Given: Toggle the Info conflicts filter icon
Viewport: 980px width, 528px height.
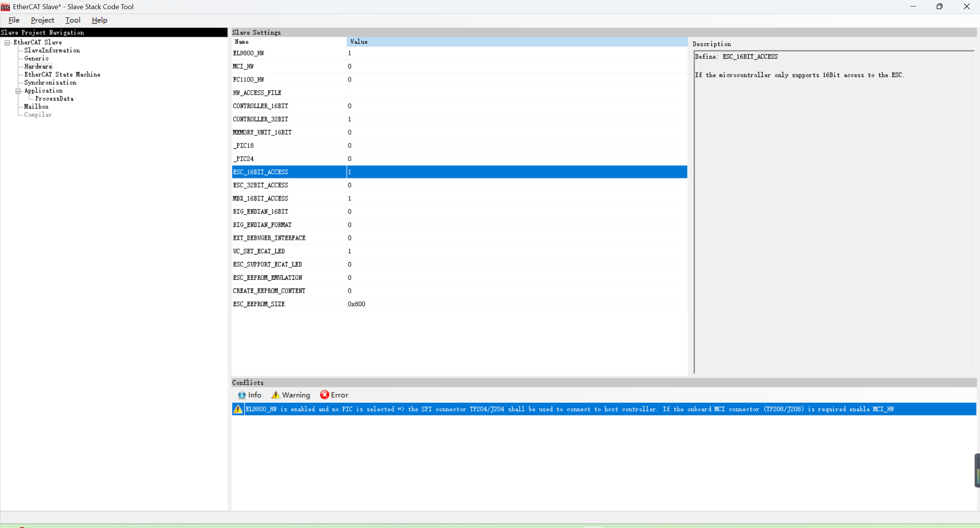Looking at the screenshot, I should coord(242,395).
